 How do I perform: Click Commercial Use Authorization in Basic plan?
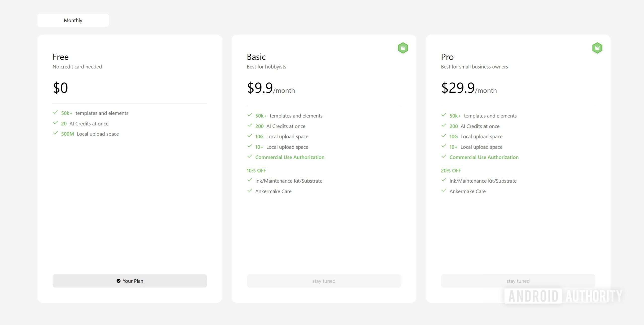(290, 157)
